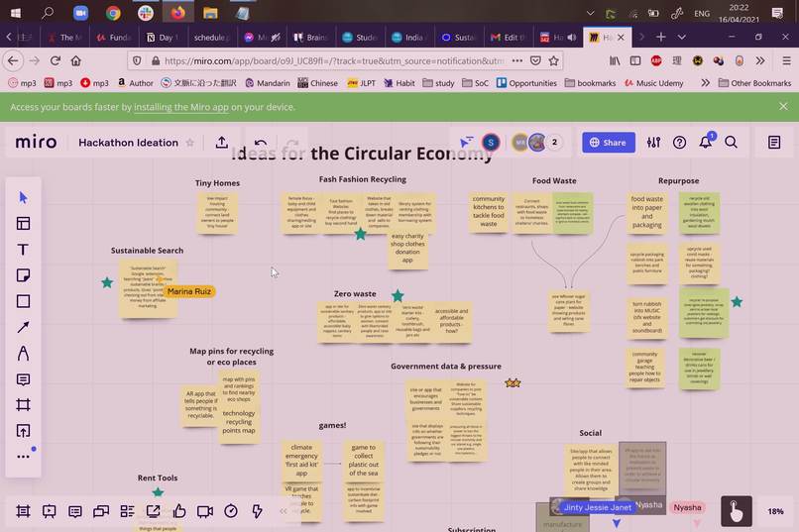The image size is (799, 532).
Task: Click the S user avatar
Action: coord(491,143)
